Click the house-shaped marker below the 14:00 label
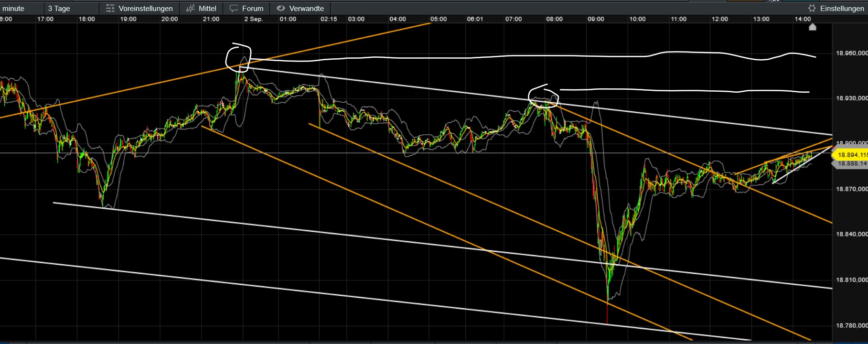The width and height of the screenshot is (868, 344). 813,27
